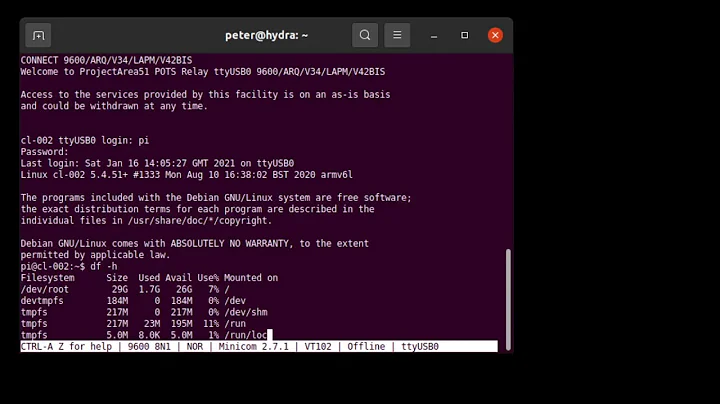This screenshot has width=720, height=404.
Task: Open the hamburger menu
Action: (x=397, y=35)
